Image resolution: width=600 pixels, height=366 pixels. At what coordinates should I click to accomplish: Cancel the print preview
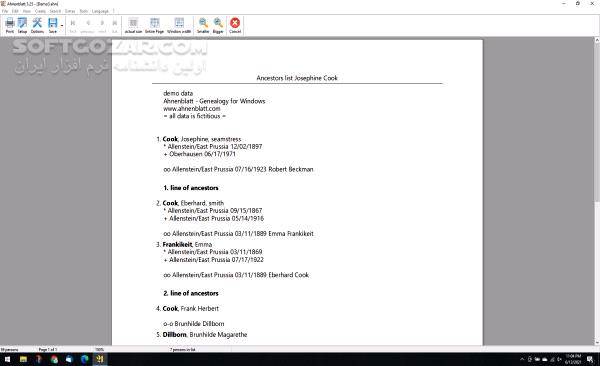(235, 25)
